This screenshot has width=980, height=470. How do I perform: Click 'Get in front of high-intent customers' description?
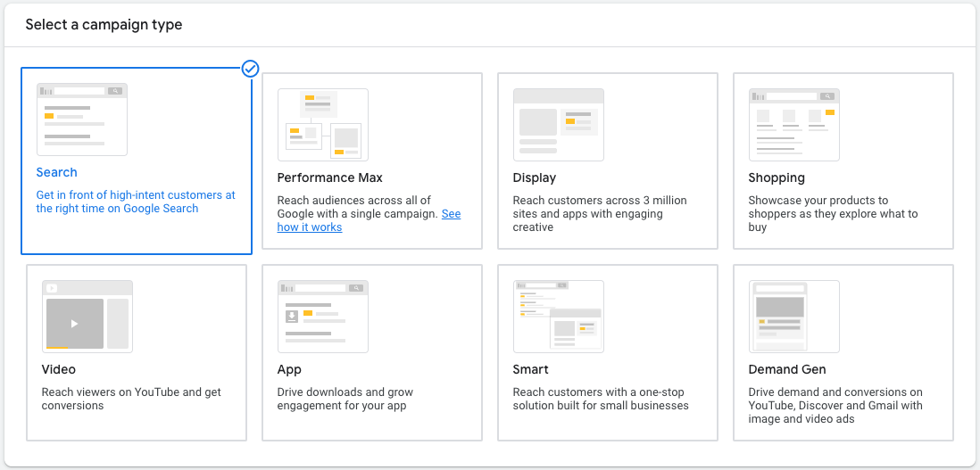point(136,202)
